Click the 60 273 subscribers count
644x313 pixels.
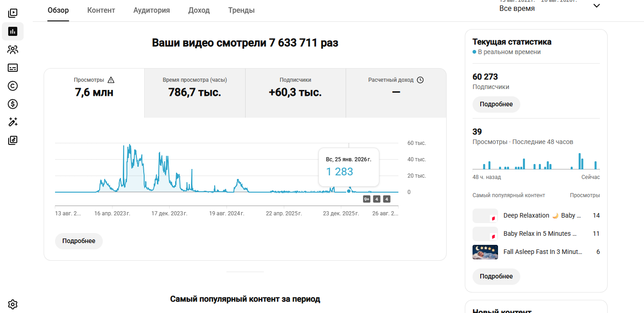point(485,77)
